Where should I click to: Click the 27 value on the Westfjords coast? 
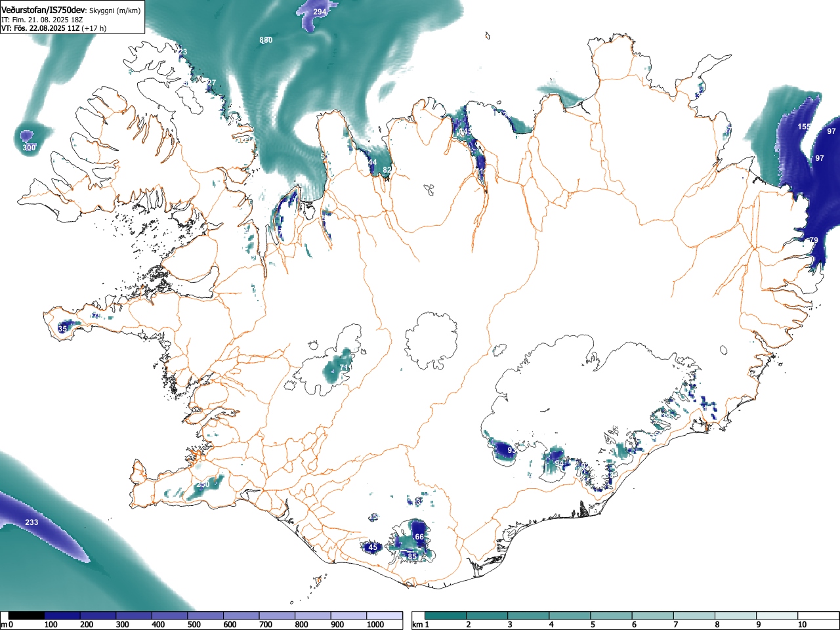click(211, 83)
